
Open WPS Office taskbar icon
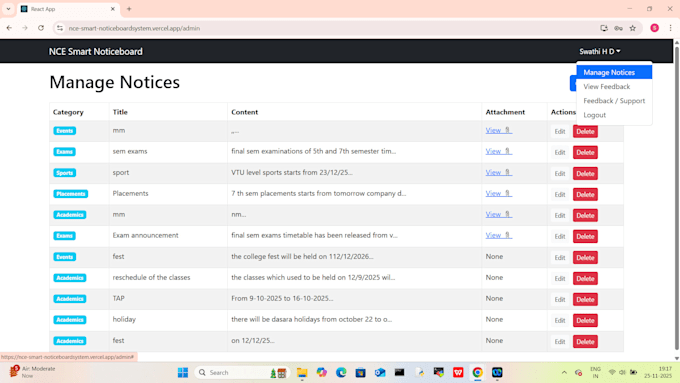pos(458,373)
